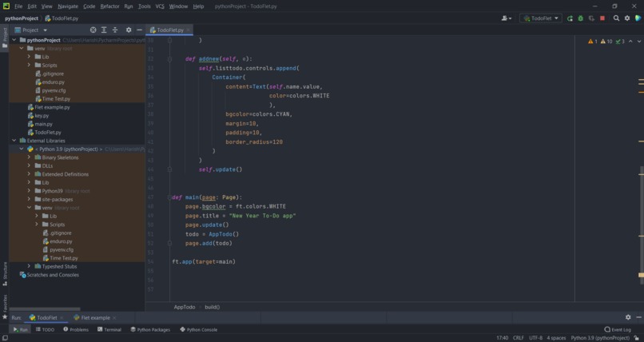The width and height of the screenshot is (644, 342).
Task: Click fold marker beside def main line
Action: (x=169, y=197)
